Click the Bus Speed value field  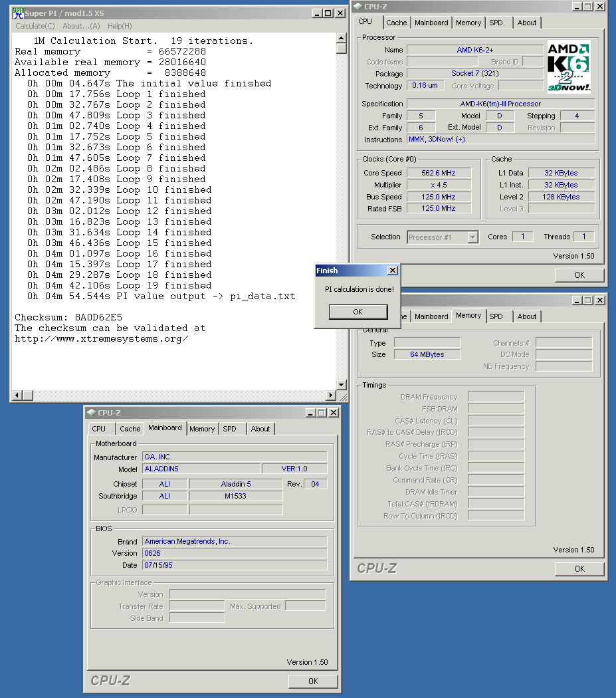pos(439,197)
